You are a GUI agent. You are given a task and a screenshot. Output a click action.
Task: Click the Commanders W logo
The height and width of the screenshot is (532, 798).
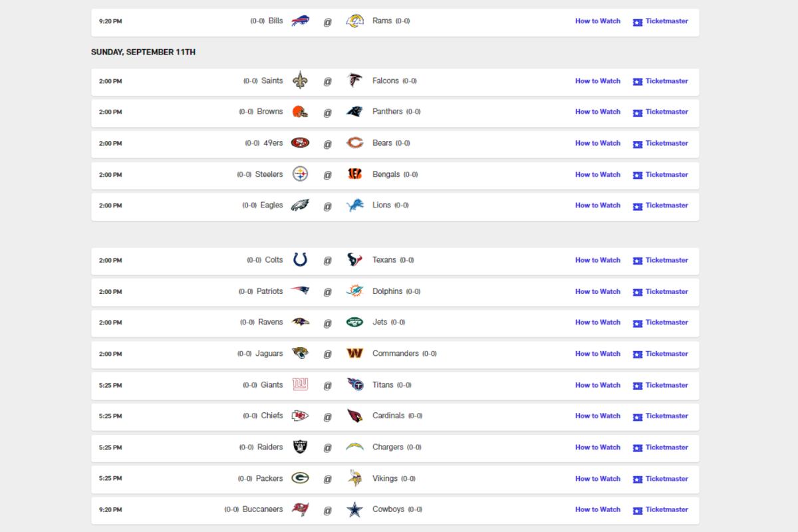(355, 354)
